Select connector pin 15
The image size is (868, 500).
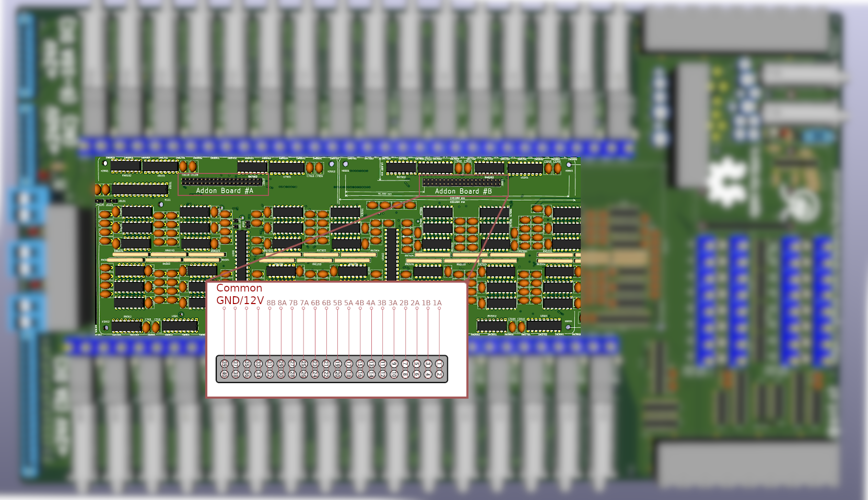point(360,364)
